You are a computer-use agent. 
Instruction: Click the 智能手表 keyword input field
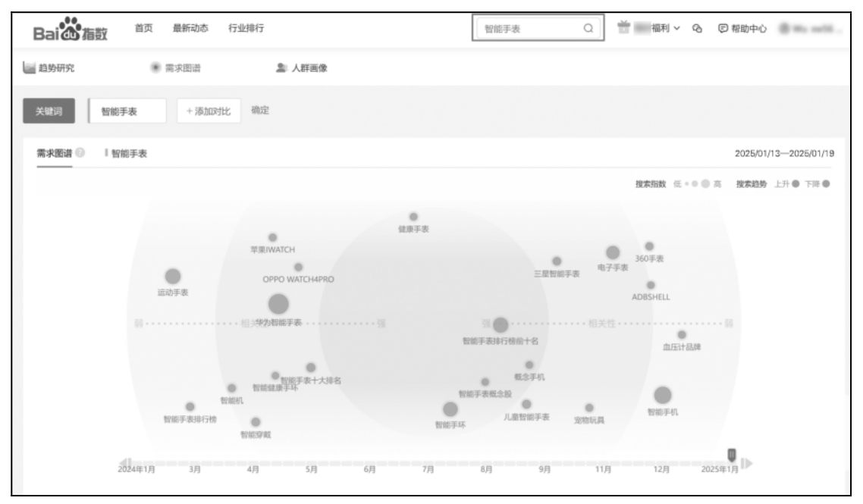point(127,111)
